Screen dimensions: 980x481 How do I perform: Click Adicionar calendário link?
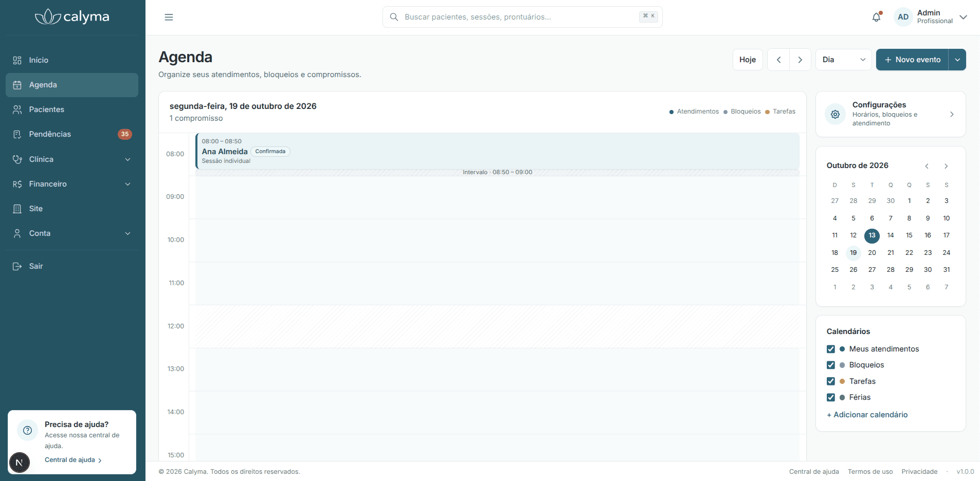pyautogui.click(x=867, y=415)
